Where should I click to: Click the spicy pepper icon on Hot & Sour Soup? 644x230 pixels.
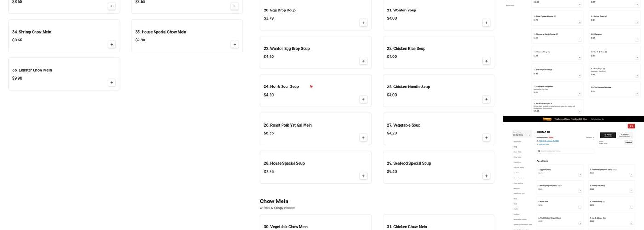311,86
